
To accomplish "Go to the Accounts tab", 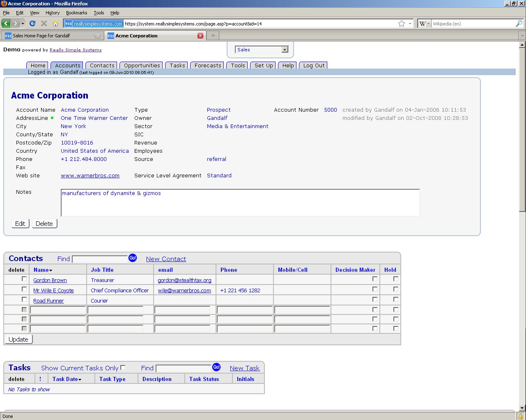I will pos(67,65).
